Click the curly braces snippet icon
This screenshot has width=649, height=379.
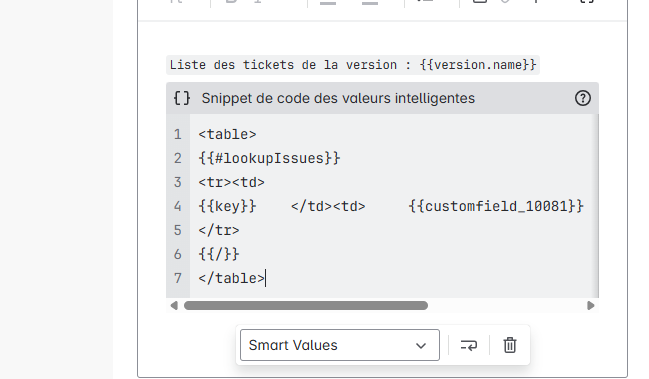point(182,98)
